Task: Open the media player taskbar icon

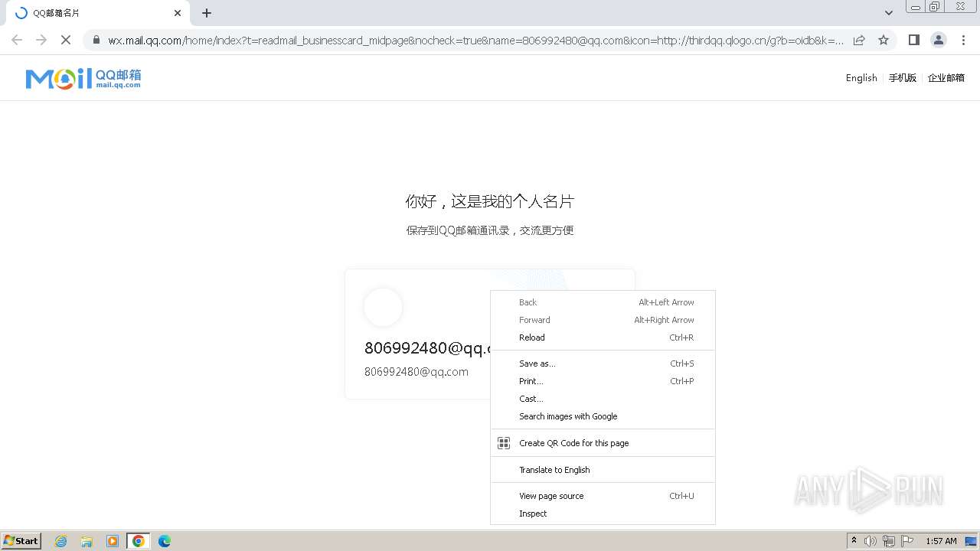Action: coord(113,541)
